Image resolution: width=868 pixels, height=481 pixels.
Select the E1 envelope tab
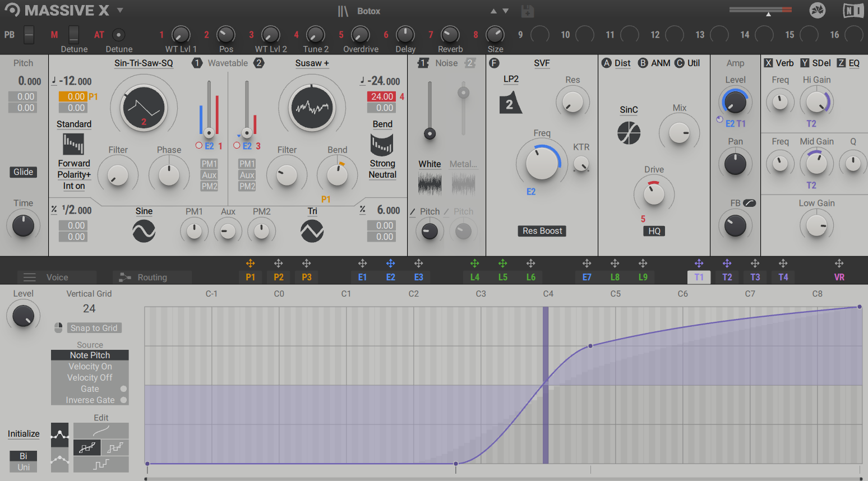(362, 277)
